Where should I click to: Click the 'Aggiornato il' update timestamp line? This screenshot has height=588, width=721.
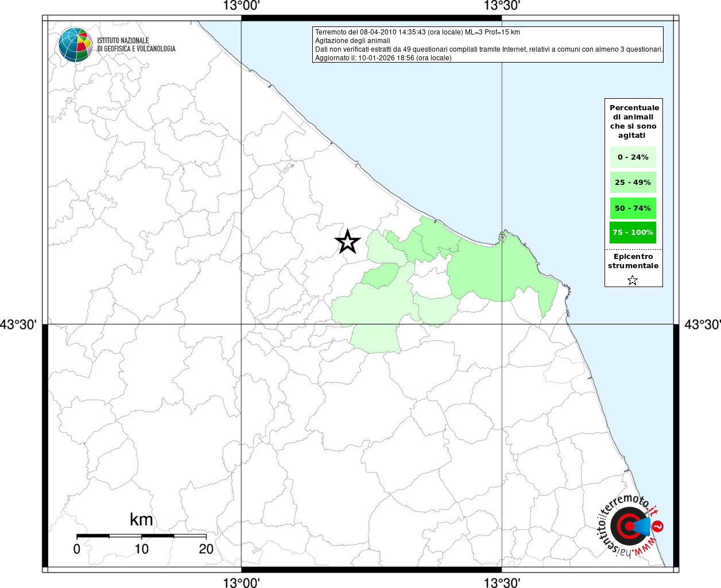383,58
